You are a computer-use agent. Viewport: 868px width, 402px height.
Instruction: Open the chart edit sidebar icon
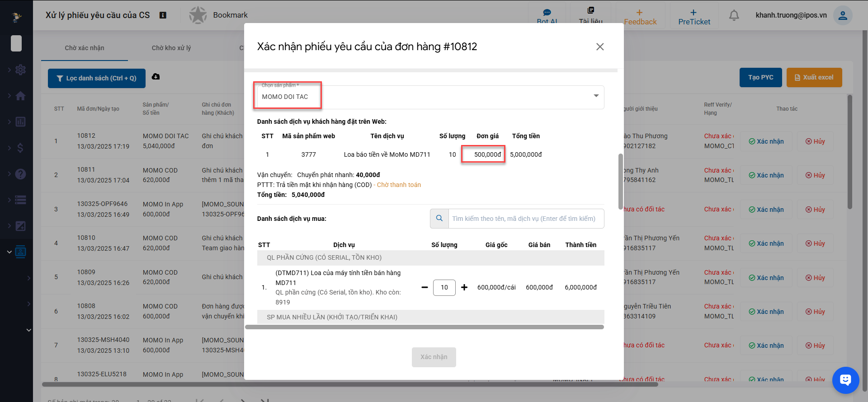click(x=20, y=226)
